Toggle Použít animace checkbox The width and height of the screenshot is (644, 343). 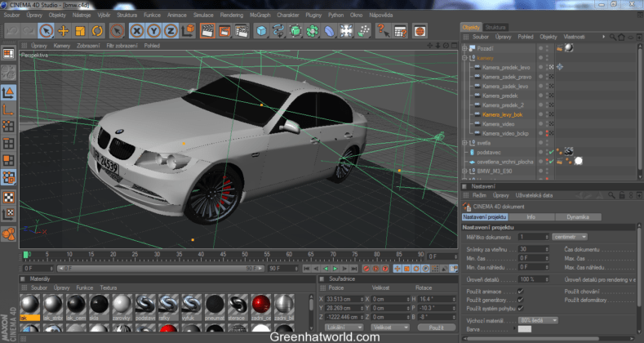click(x=521, y=292)
